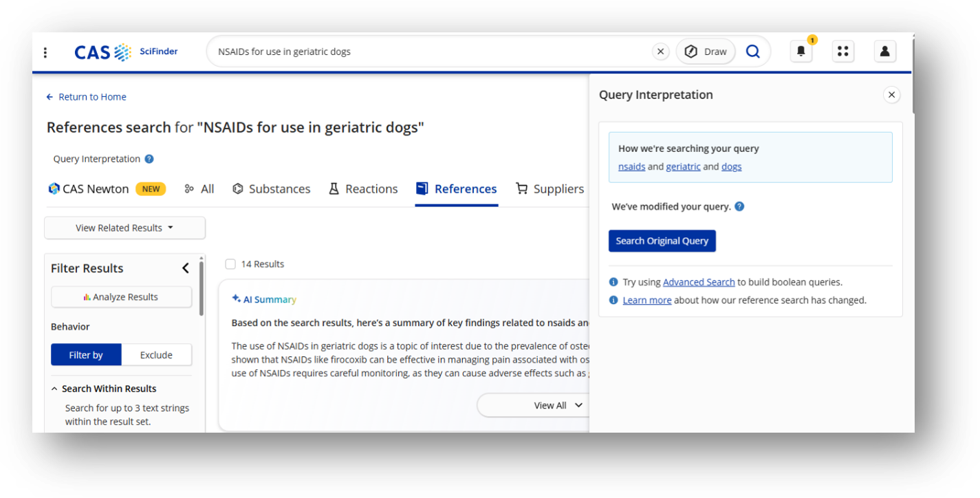Switch to the Reactions tab
The image size is (980, 498).
[x=363, y=188]
